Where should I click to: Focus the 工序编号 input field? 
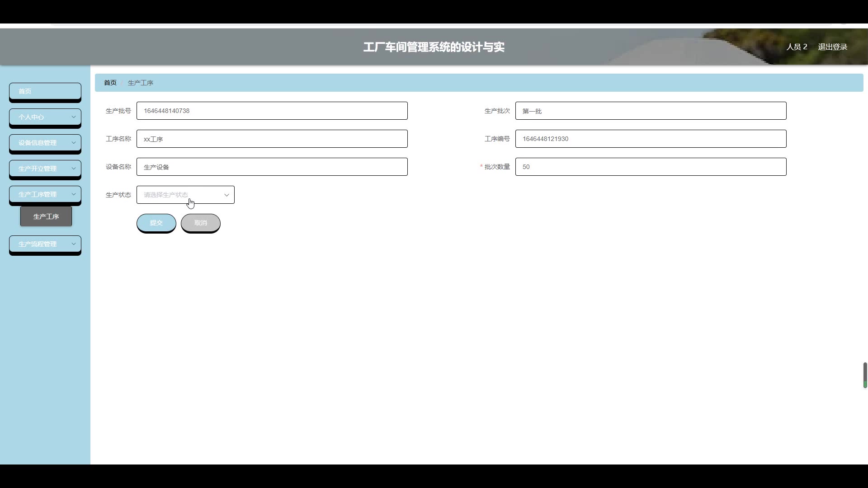click(x=651, y=139)
